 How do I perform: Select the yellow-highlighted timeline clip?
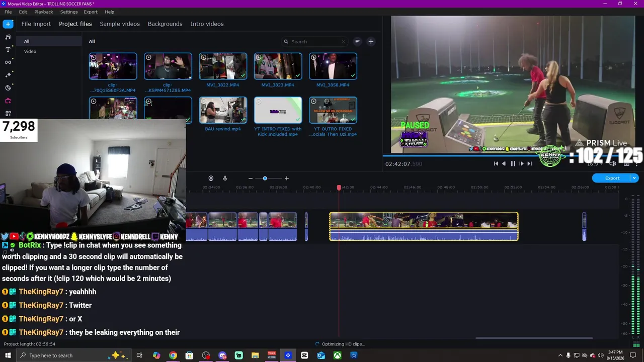(x=424, y=226)
